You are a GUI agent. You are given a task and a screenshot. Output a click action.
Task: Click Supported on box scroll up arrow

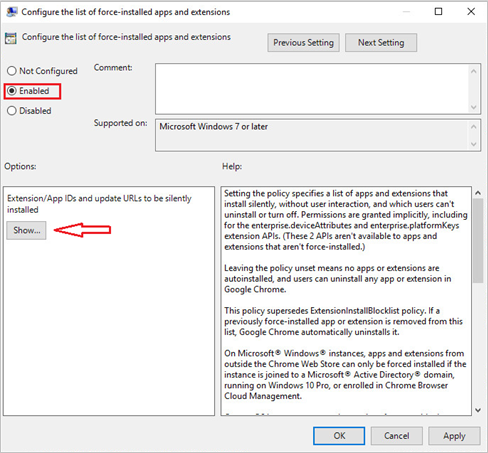point(473,127)
